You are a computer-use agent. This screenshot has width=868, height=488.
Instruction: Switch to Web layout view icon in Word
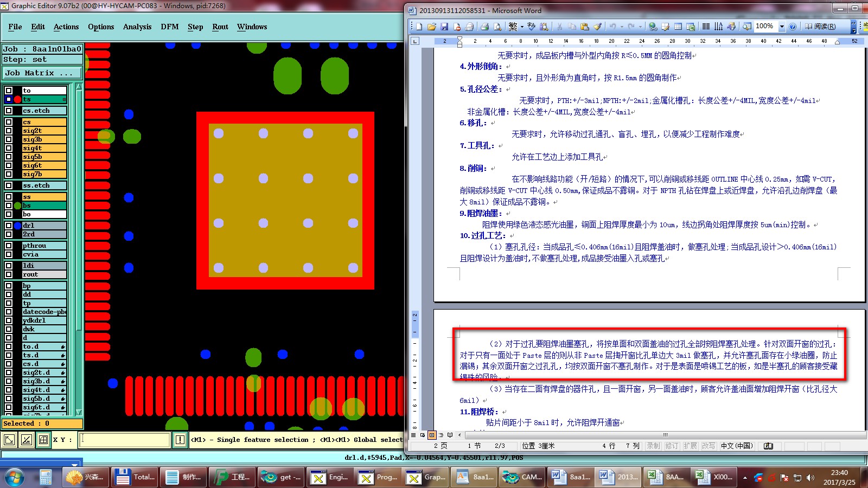[x=423, y=435]
